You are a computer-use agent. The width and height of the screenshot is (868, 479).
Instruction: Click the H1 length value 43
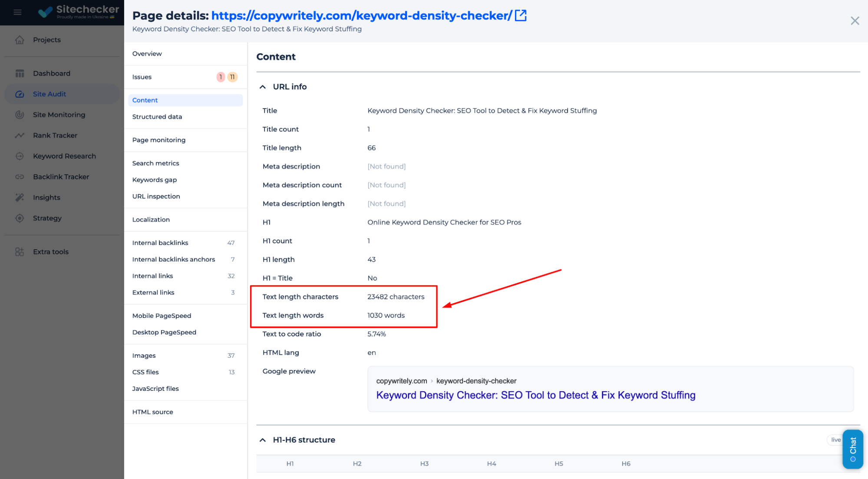371,259
